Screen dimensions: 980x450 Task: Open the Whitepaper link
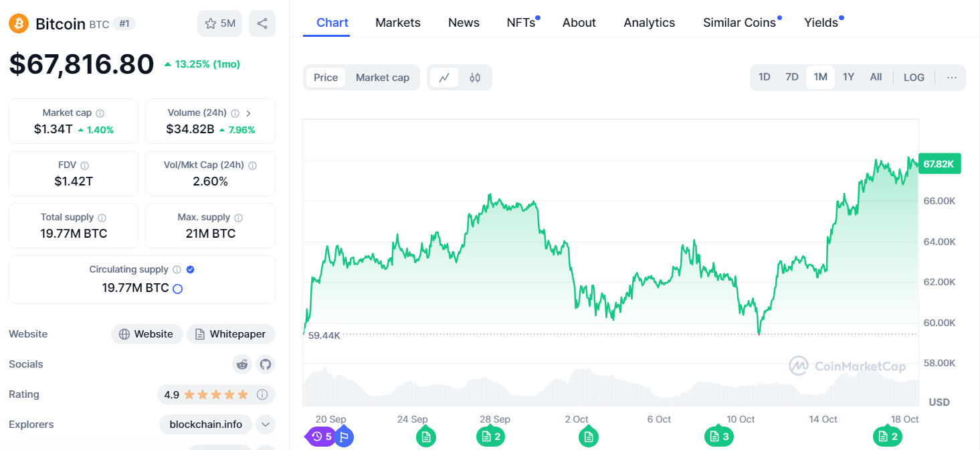tap(231, 334)
